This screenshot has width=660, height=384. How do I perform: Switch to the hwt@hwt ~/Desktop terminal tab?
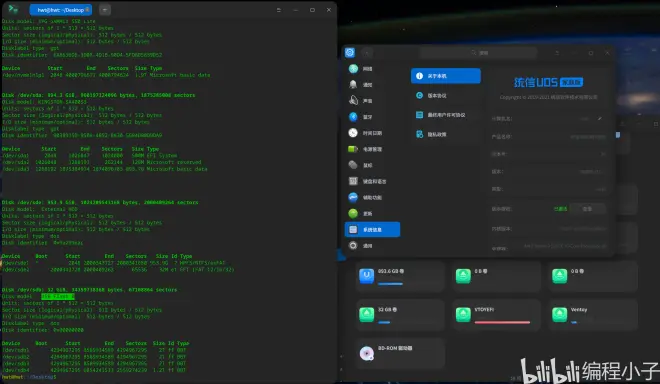[x=61, y=10]
